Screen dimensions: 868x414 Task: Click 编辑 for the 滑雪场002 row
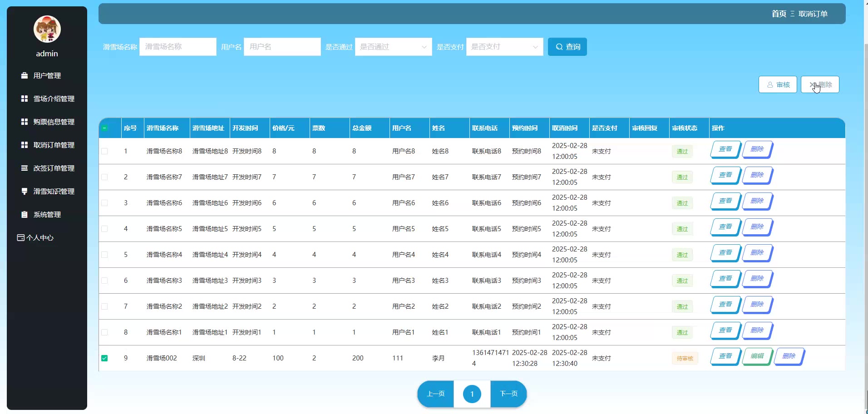coord(757,356)
